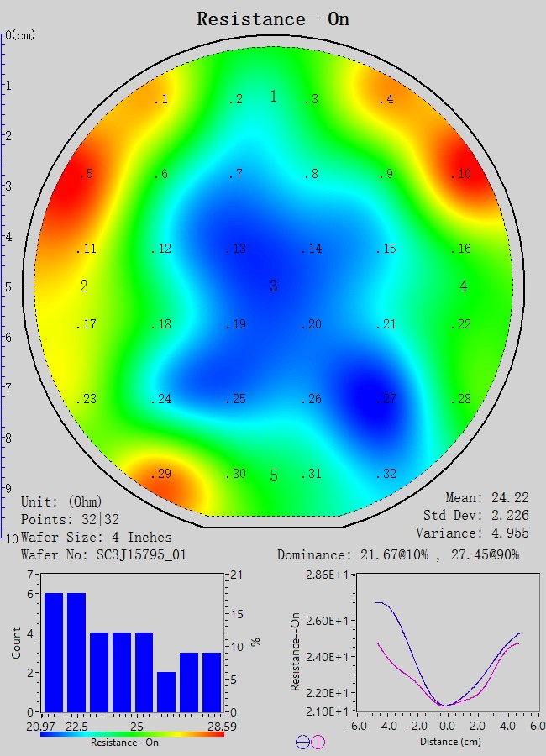Click the Resistance--On color scale bar
Screen dimensions: 546x756
132,733
